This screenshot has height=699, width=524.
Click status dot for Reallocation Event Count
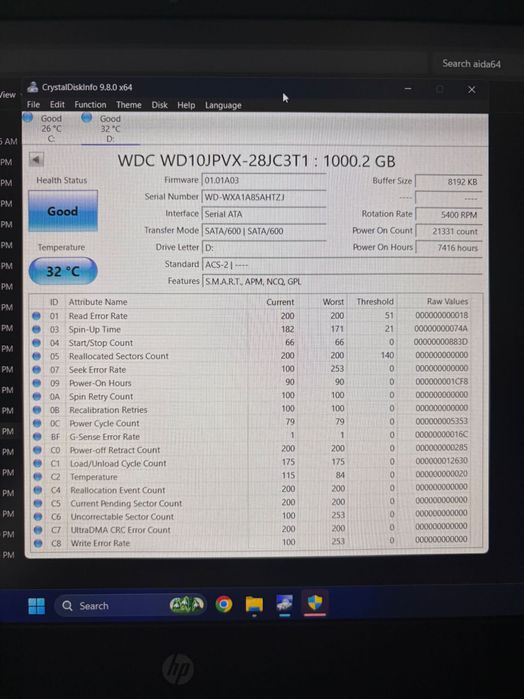(x=37, y=490)
